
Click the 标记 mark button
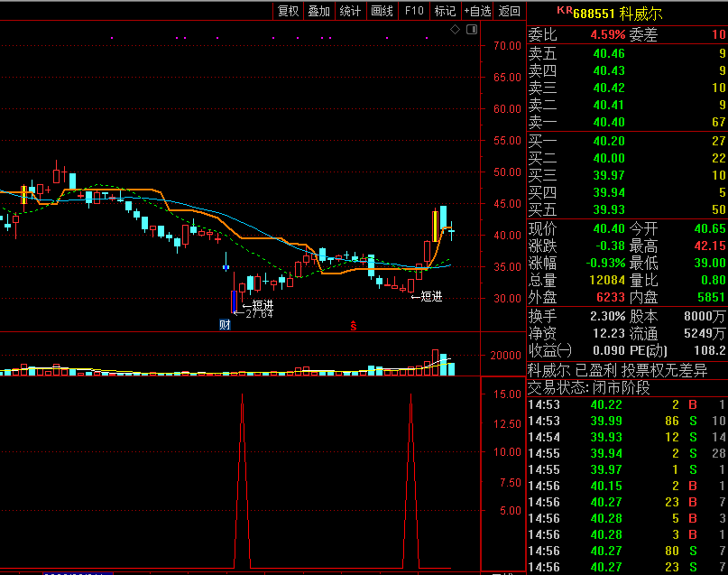click(x=445, y=11)
